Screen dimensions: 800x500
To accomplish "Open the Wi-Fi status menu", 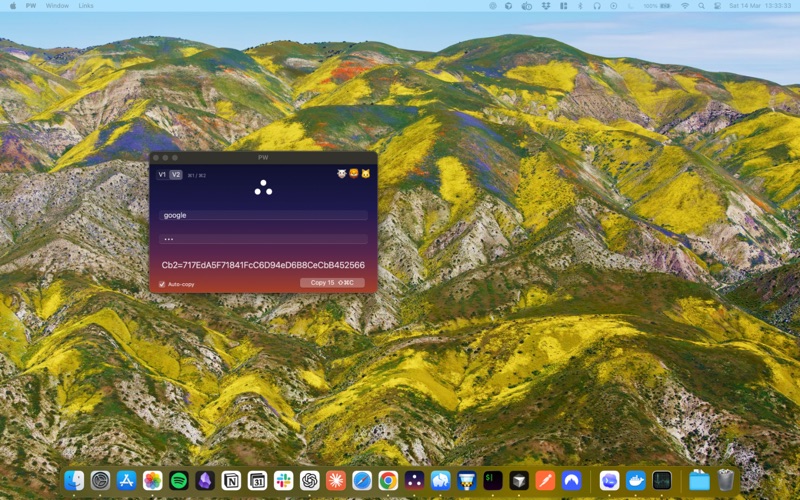I will pyautogui.click(x=685, y=6).
